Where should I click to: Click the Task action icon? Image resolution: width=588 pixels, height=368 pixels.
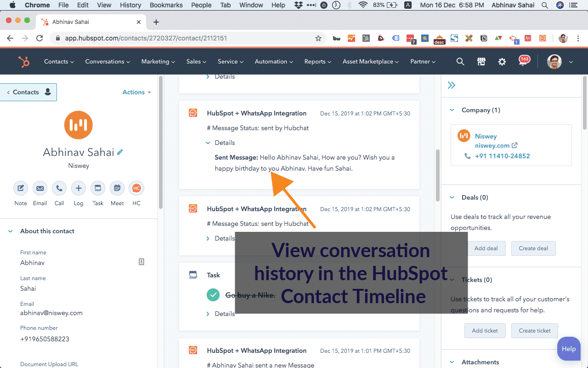[98, 188]
